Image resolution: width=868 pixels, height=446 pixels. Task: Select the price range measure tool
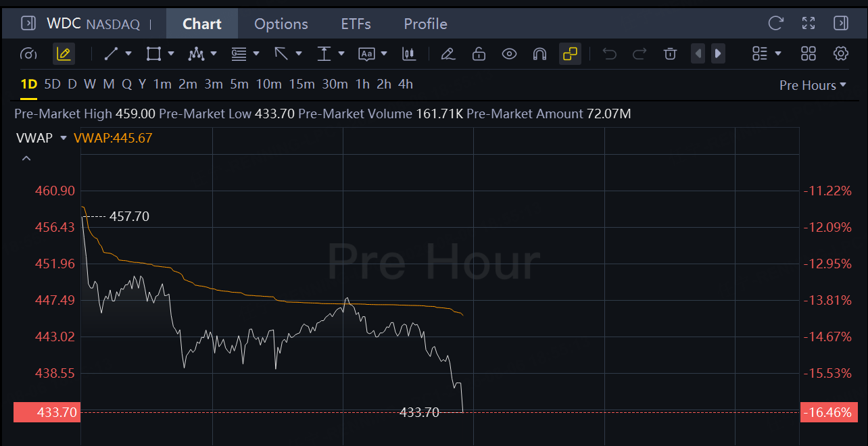pyautogui.click(x=324, y=53)
